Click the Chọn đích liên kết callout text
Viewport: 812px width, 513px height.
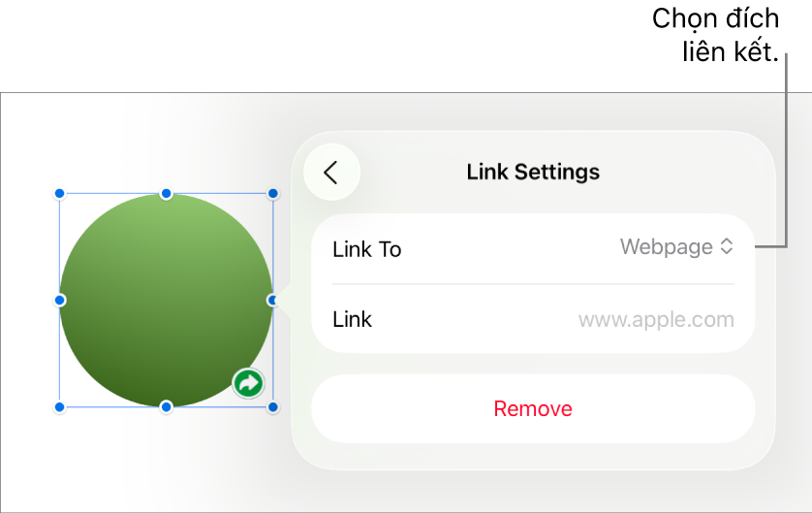[x=715, y=35]
